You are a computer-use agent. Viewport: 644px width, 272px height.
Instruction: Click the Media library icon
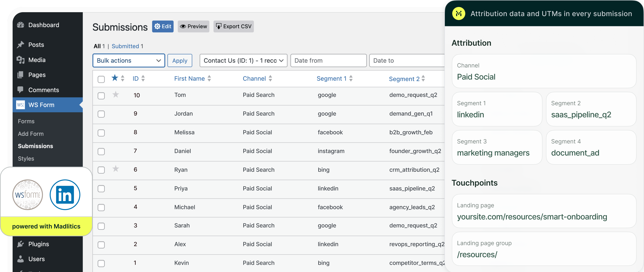(x=20, y=60)
